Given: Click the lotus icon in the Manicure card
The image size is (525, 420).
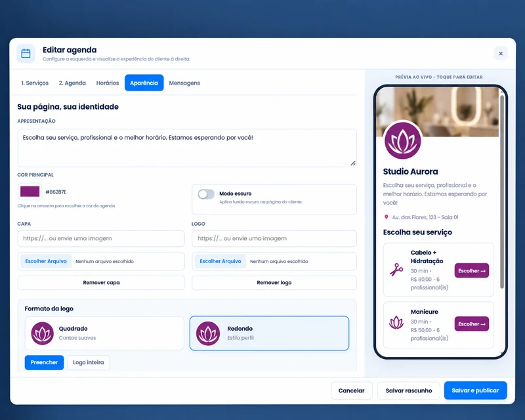Looking at the screenshot, I should click(396, 322).
